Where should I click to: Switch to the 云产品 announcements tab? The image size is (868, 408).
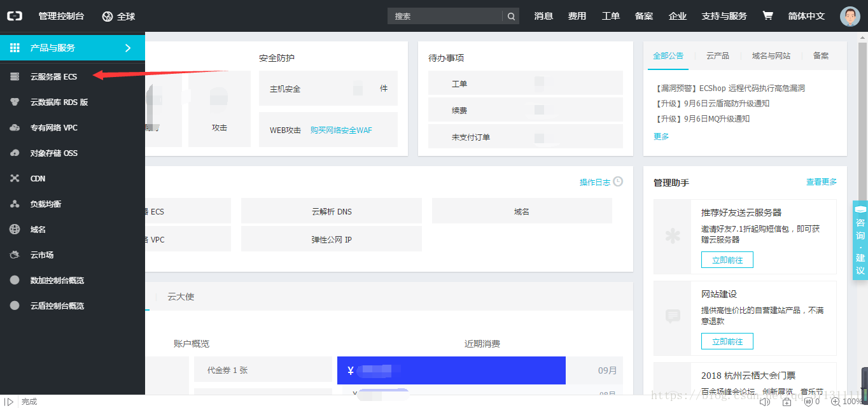click(x=718, y=55)
